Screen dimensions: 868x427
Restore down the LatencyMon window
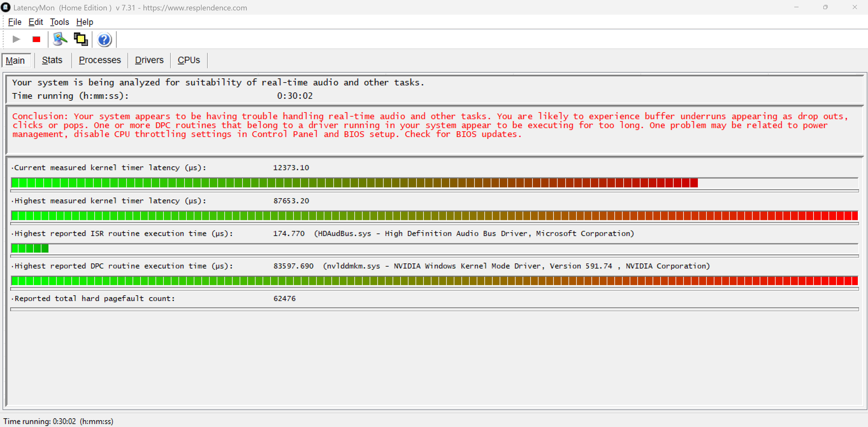tap(825, 7)
